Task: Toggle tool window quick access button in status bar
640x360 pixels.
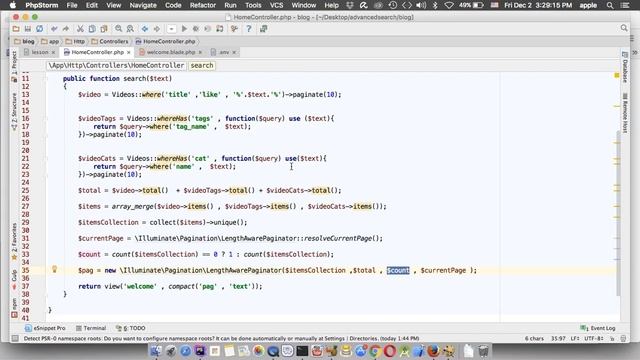Action: (15, 338)
